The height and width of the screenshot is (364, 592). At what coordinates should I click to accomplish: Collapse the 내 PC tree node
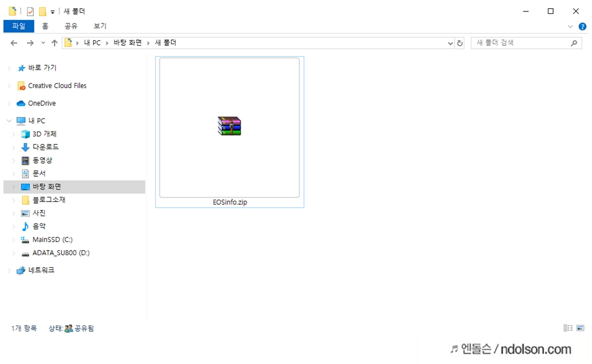click(x=9, y=121)
